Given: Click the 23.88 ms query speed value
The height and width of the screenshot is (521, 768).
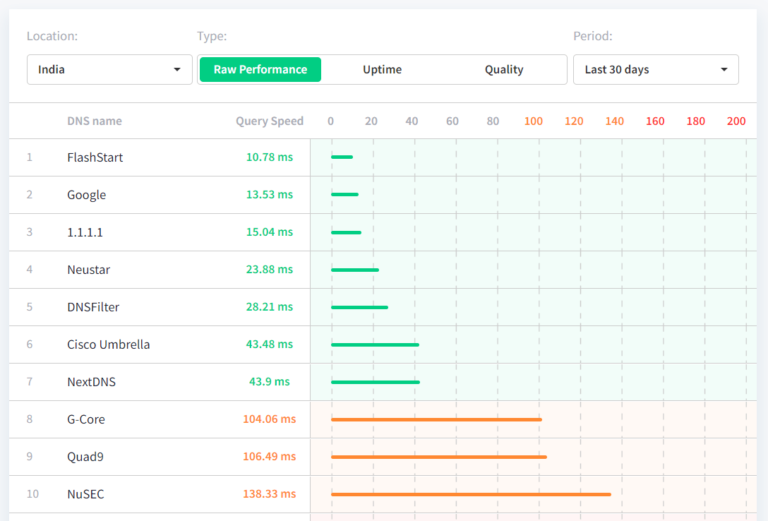Looking at the screenshot, I should (x=269, y=269).
